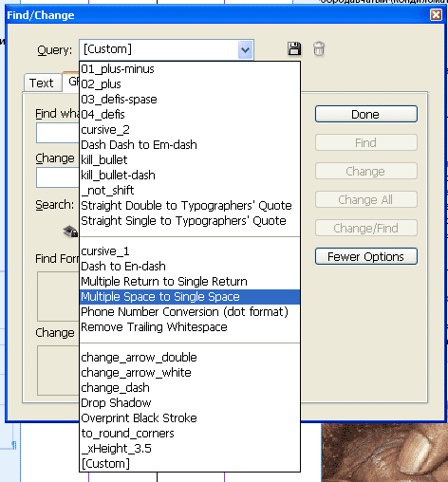Click the image thumbnail behind the dialog
448x482 pixels.
point(384,453)
